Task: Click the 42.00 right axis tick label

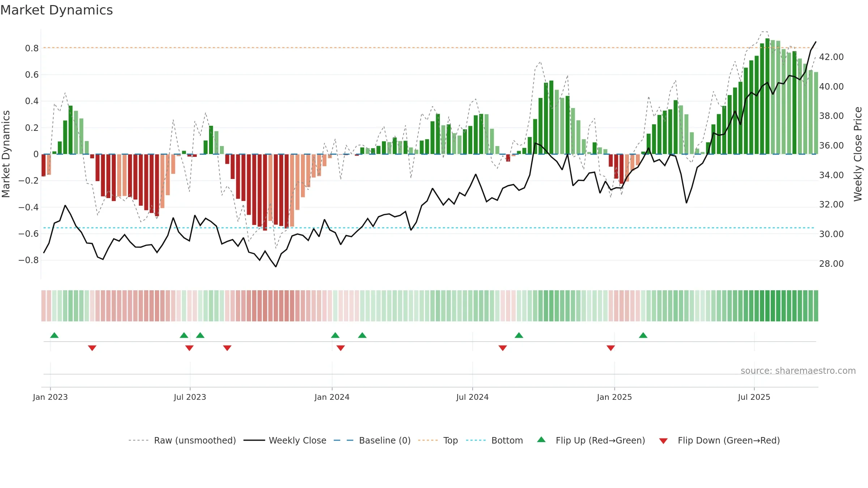Action: pos(831,57)
